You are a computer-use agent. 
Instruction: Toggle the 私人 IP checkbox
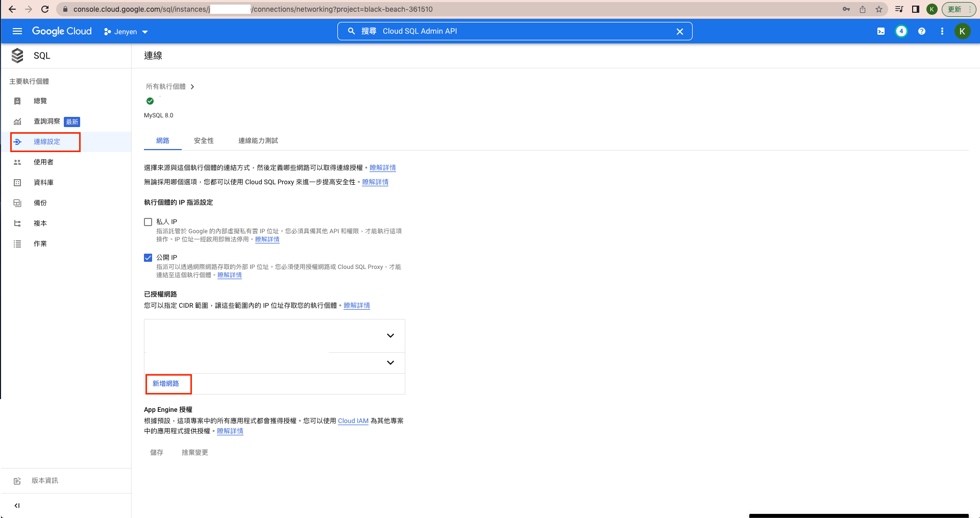click(148, 222)
